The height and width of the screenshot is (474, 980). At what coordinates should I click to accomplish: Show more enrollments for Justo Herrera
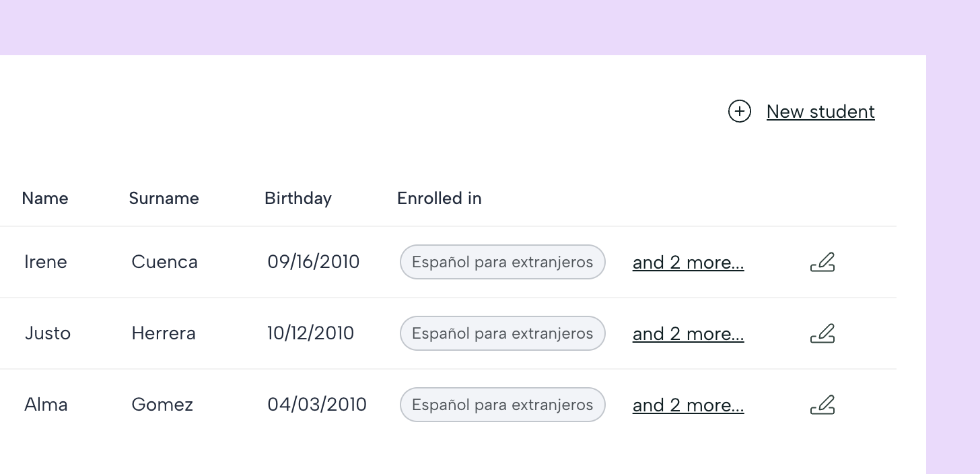pyautogui.click(x=688, y=333)
